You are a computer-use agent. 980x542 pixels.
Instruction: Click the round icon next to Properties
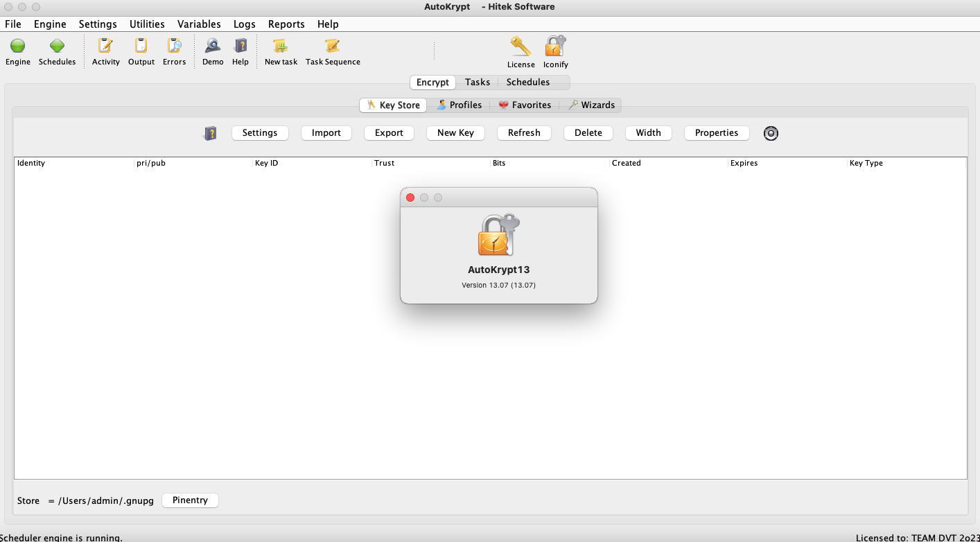[771, 133]
